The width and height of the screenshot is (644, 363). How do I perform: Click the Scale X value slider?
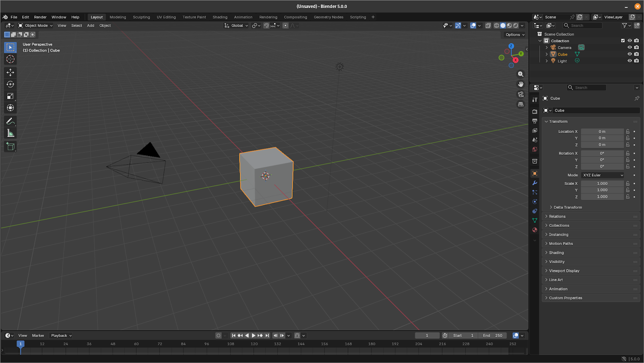(x=602, y=183)
